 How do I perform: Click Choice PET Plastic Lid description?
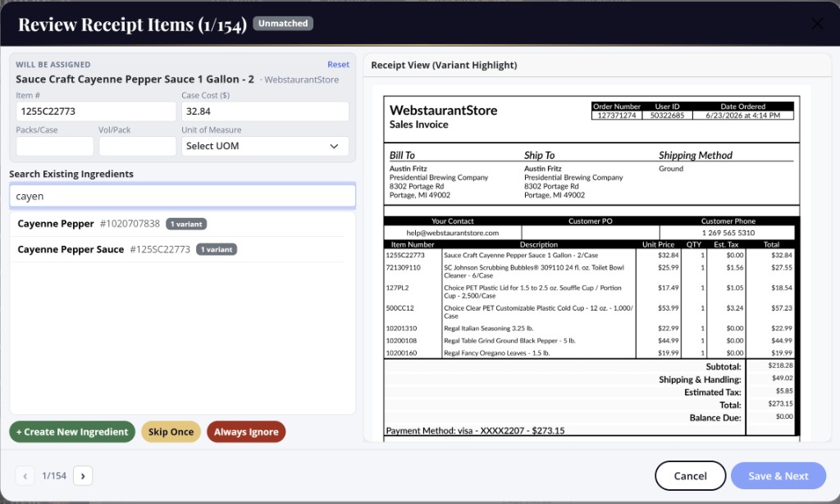tap(532, 292)
